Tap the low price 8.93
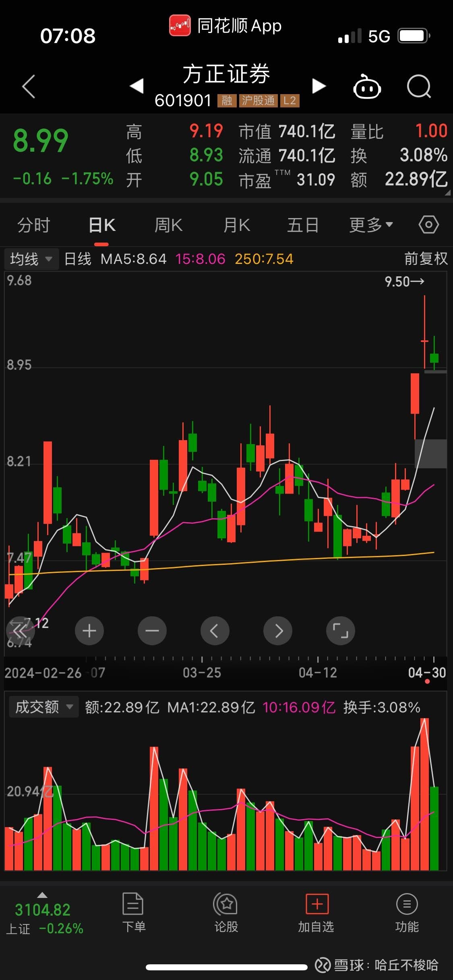Screen dimensions: 453x980 [206, 155]
